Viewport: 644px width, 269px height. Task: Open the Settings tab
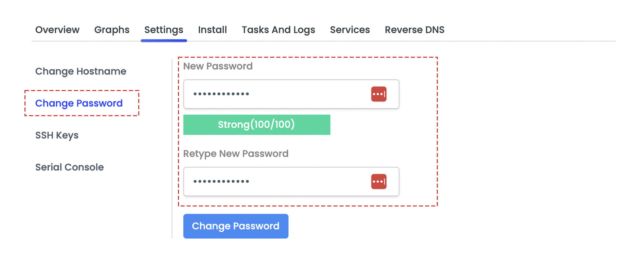click(x=163, y=30)
